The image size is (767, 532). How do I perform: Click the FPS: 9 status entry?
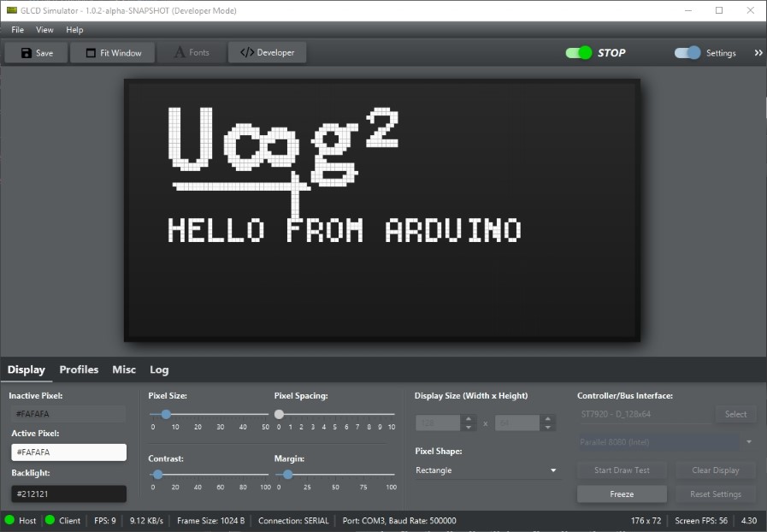(x=104, y=520)
